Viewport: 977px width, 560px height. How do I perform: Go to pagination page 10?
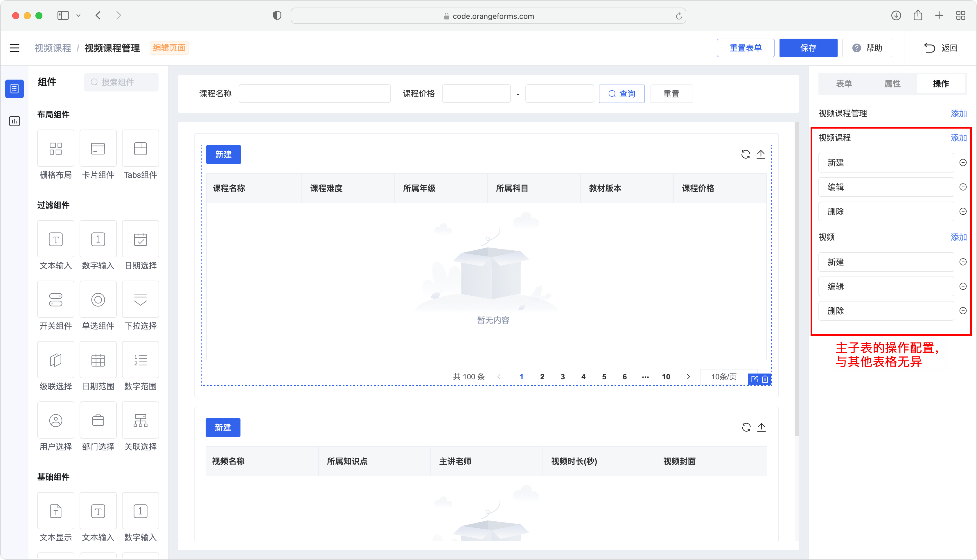pos(666,377)
